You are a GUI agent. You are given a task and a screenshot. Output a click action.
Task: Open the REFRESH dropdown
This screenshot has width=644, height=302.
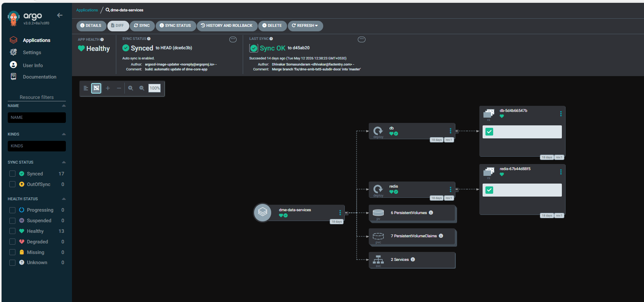(305, 26)
